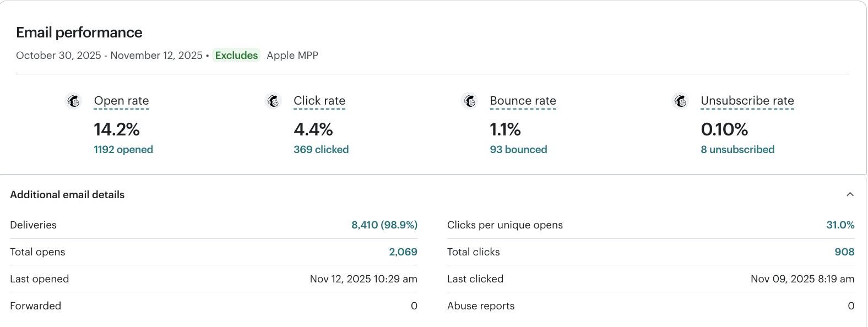Open the 369 clicked link
868x327 pixels.
click(x=321, y=150)
